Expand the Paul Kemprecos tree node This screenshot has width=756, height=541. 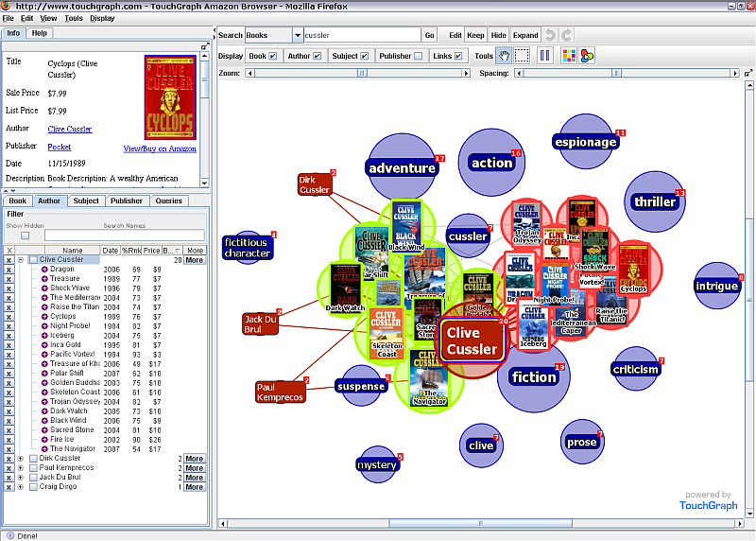tap(21, 468)
